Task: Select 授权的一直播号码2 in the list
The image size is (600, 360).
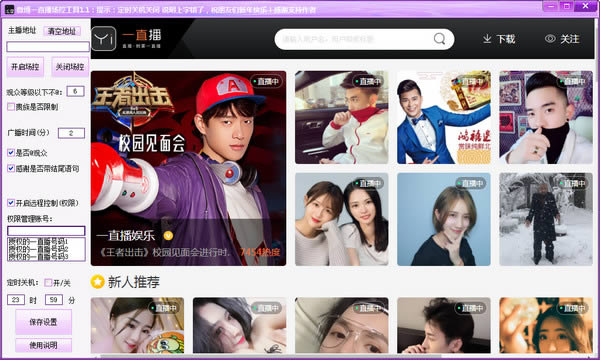Action: (x=38, y=249)
